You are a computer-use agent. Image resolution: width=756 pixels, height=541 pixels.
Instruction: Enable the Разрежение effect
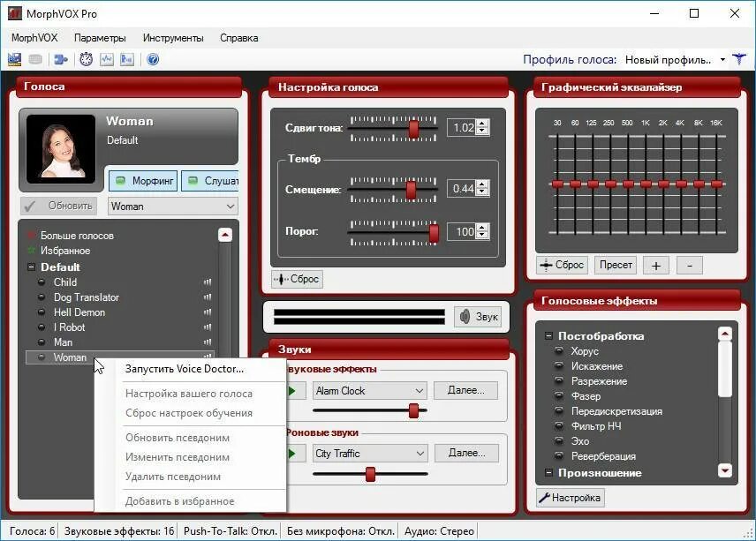[x=559, y=380]
